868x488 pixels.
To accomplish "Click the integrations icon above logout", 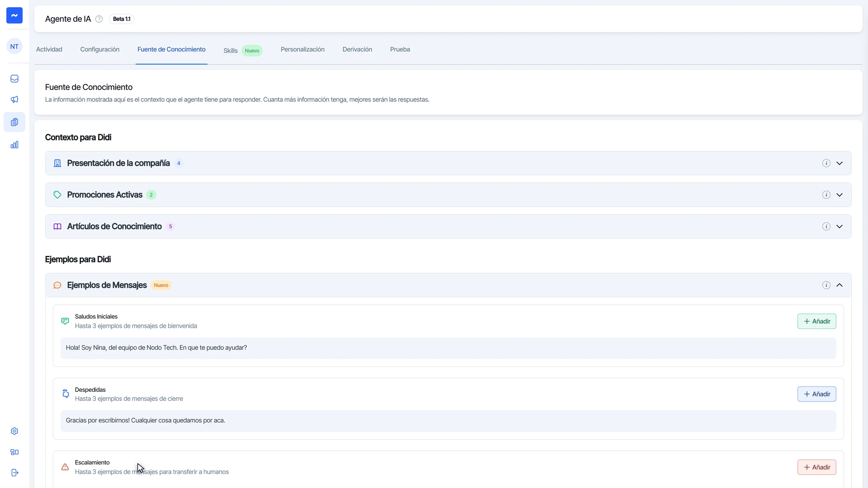I will [14, 452].
